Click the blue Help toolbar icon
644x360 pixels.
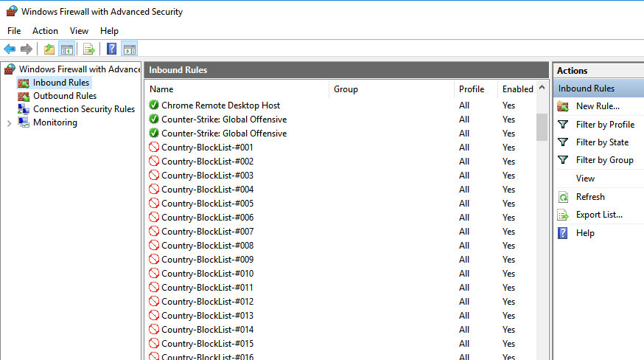(x=111, y=49)
